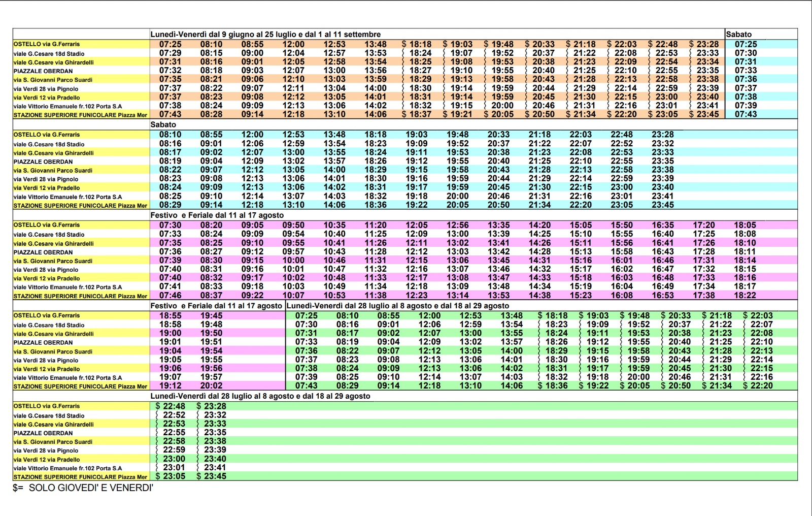Click the 17:31 time cell
Screen dimensions: 812x516
click(704, 261)
